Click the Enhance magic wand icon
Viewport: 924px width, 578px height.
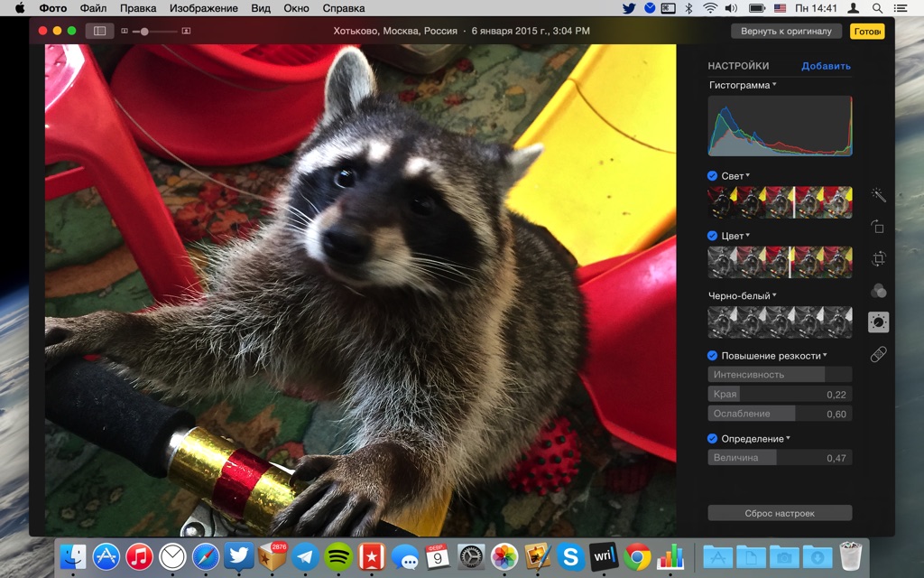coord(878,195)
